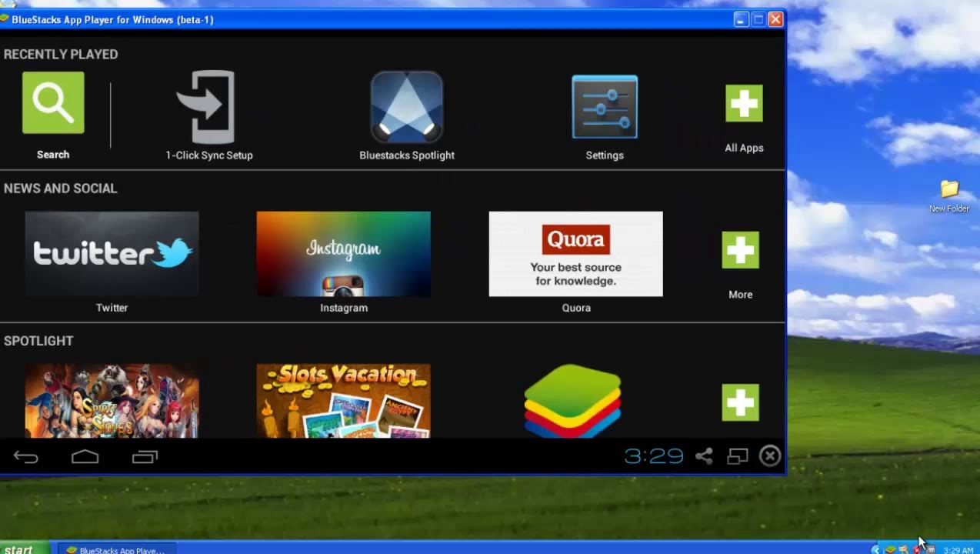The width and height of the screenshot is (980, 554).
Task: Open the Quora app tile
Action: pyautogui.click(x=575, y=254)
